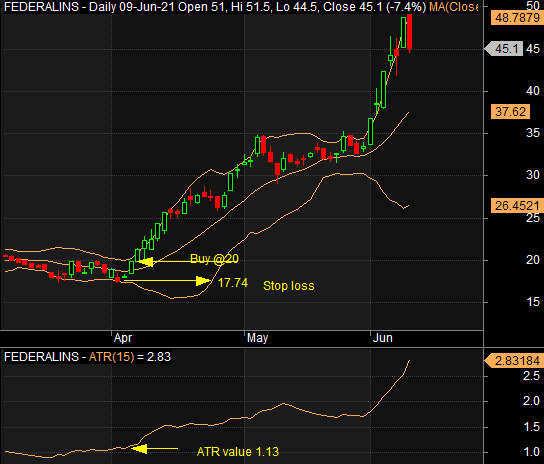
Task: Click the 2.0 level on ATR axis
Action: click(x=532, y=401)
